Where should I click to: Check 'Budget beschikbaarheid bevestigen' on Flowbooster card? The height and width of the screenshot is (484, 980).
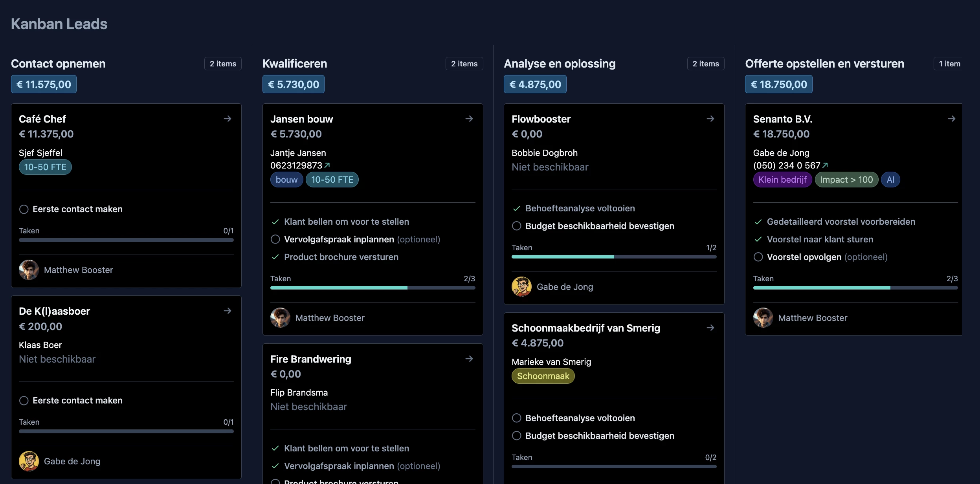[x=517, y=226]
